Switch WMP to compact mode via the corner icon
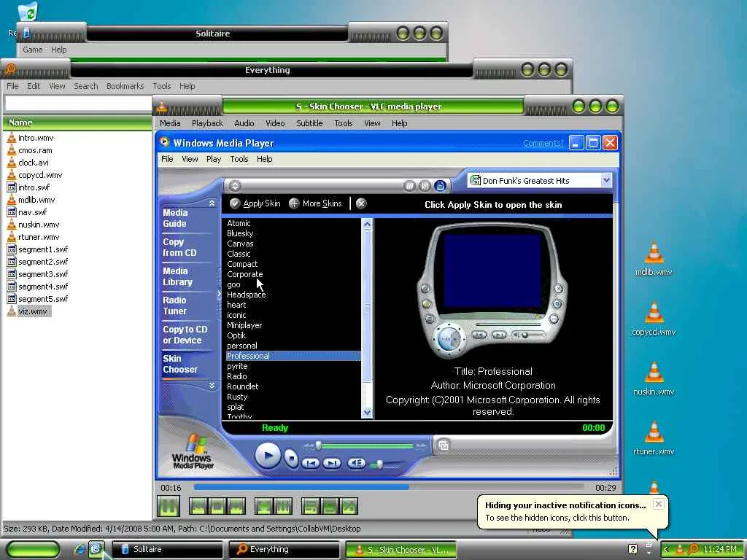The height and width of the screenshot is (560, 747). pos(443,446)
